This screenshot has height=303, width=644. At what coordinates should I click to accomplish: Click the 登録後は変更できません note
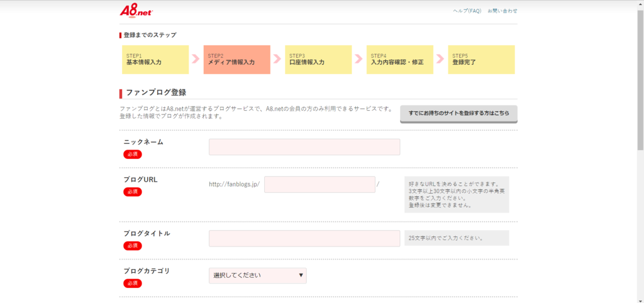pos(440,205)
